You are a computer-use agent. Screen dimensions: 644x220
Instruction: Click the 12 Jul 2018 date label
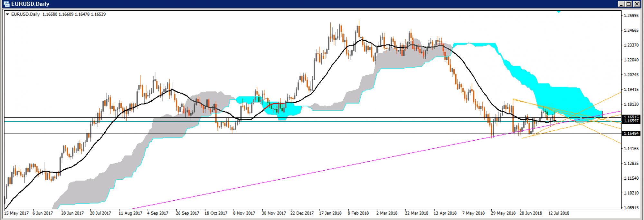[x=559, y=213]
